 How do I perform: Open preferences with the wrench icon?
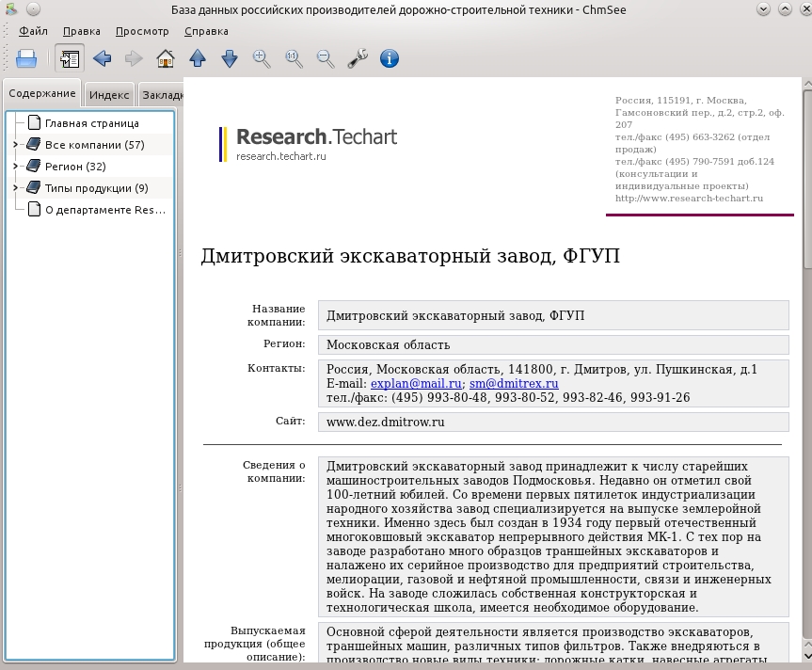pos(358,58)
